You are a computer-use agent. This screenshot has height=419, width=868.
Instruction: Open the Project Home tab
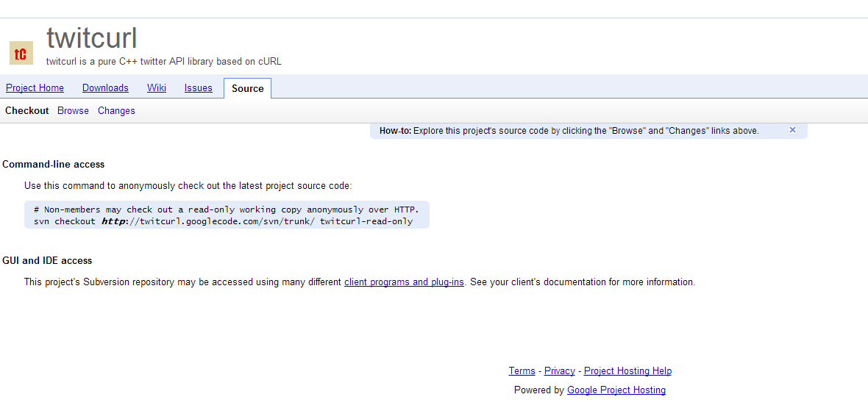(35, 88)
